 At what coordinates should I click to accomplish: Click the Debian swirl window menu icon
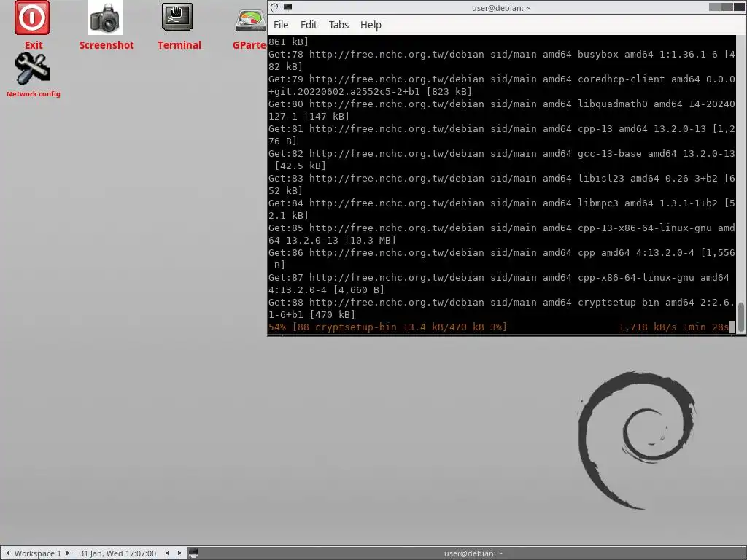click(274, 7)
